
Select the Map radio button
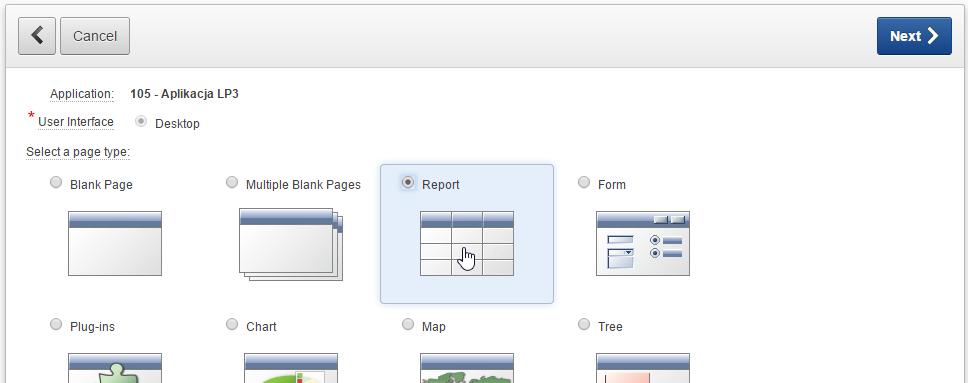[408, 324]
